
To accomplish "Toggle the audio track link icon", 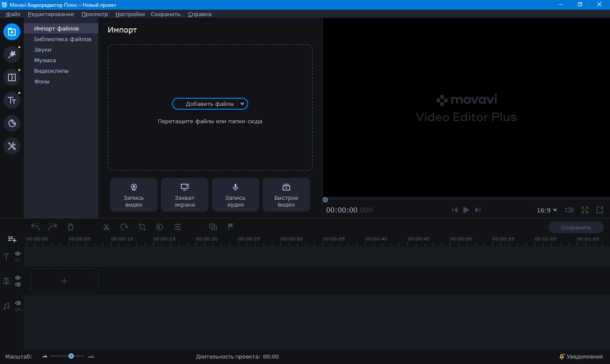I will coord(18,310).
